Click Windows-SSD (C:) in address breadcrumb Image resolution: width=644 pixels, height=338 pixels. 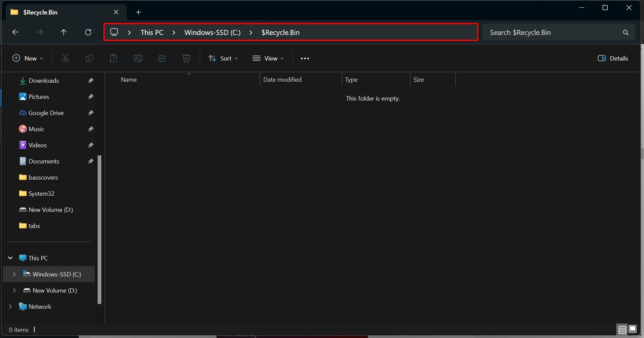click(212, 33)
